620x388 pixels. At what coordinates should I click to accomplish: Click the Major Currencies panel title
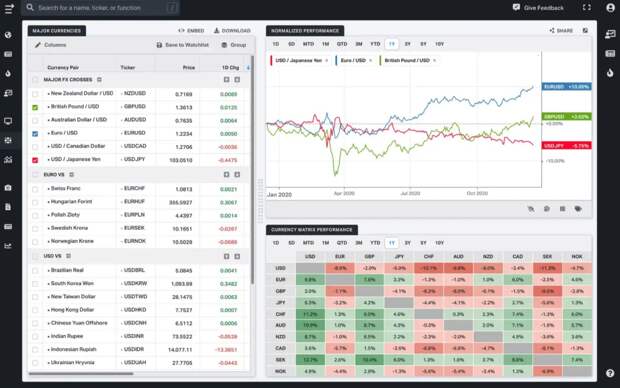click(57, 31)
